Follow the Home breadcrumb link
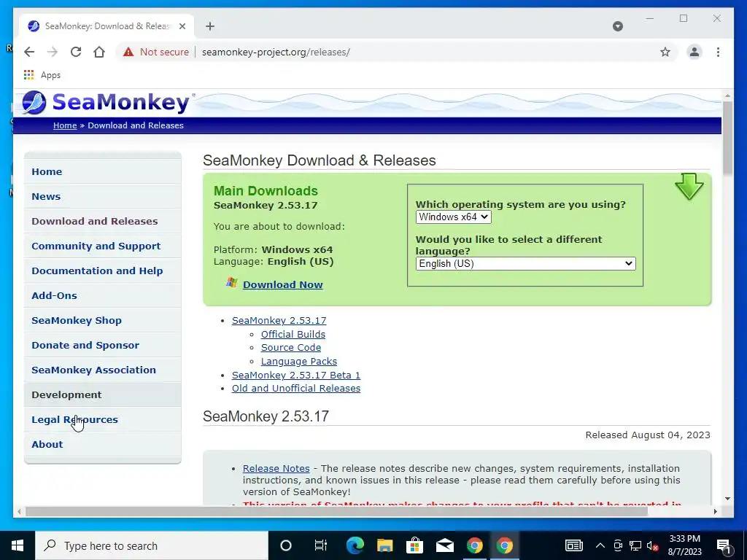The image size is (747, 560). tap(65, 125)
